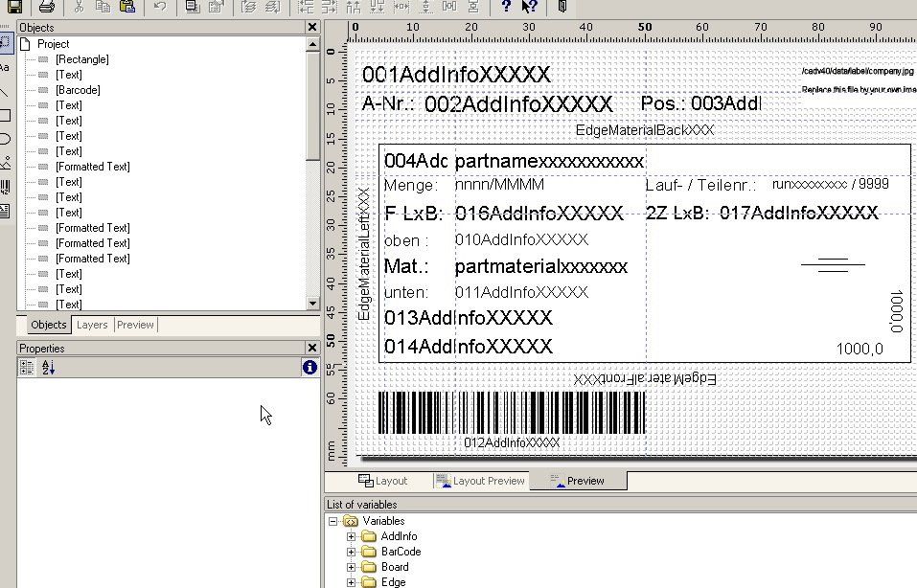Image resolution: width=917 pixels, height=588 pixels.
Task: Expand the BarCode variables folder
Action: click(351, 552)
